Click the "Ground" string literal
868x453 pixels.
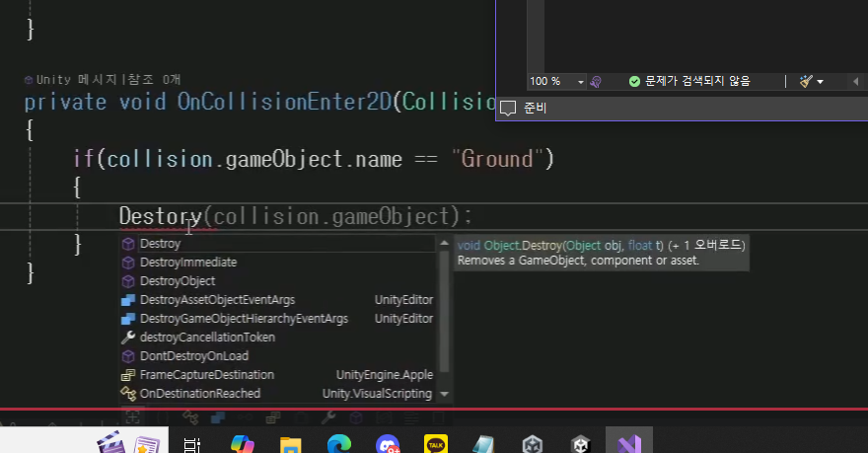[x=497, y=160]
